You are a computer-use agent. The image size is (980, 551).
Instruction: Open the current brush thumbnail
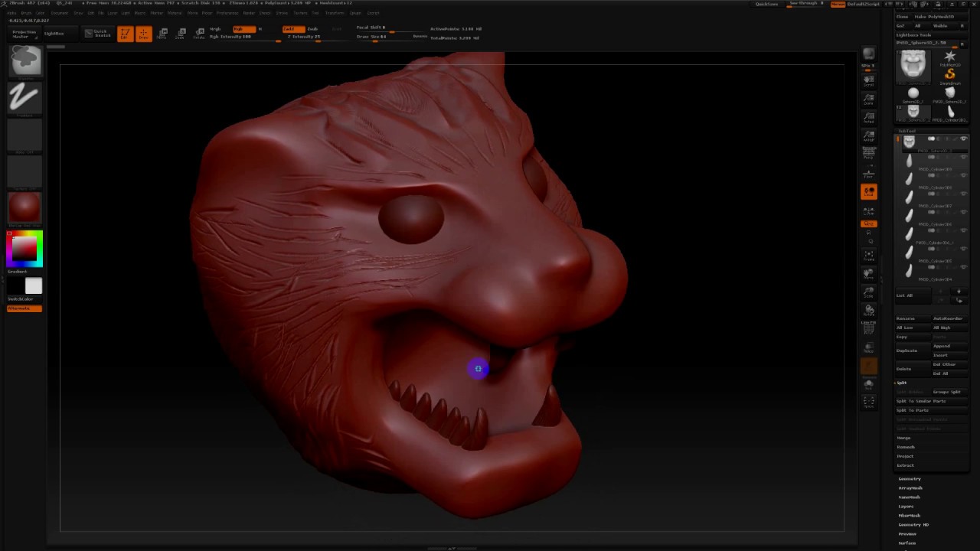pos(25,60)
